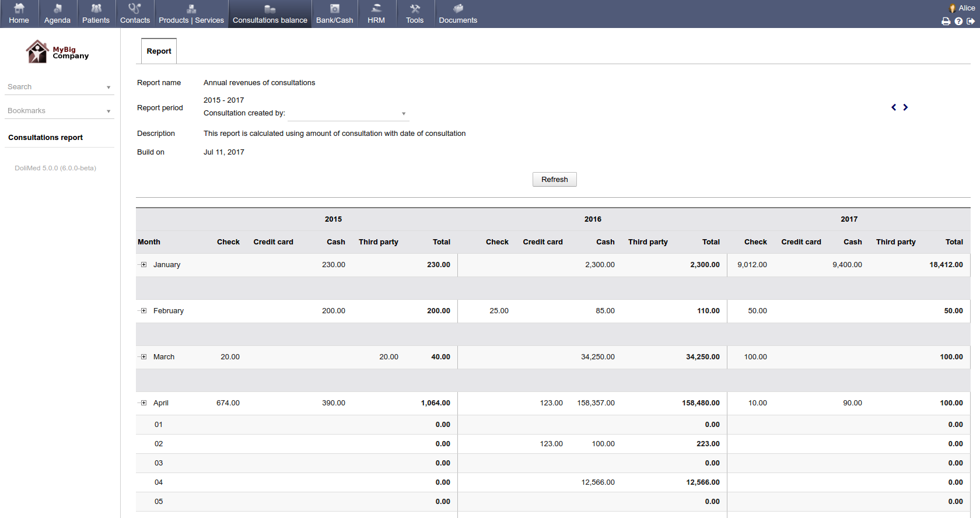Click the Bank/Cash menu label

(335, 20)
